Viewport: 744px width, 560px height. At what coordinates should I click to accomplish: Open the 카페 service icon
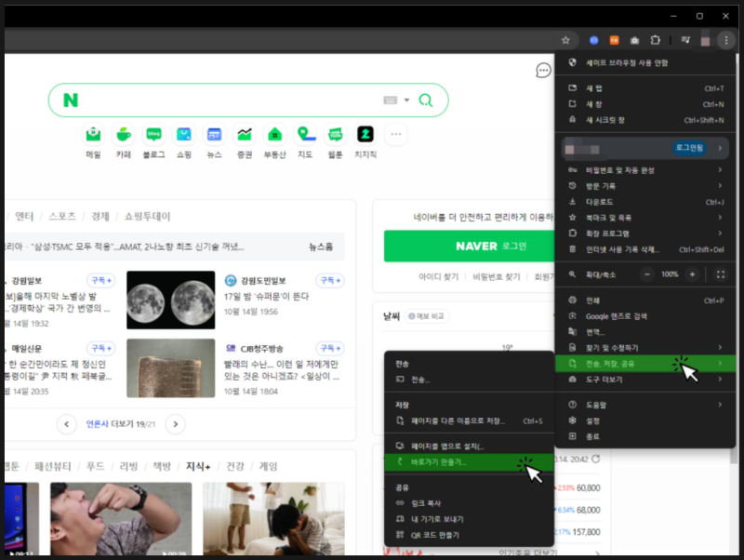pos(123,136)
